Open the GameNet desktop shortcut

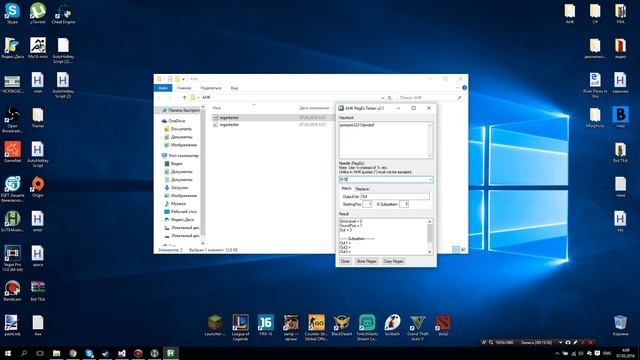(12, 151)
